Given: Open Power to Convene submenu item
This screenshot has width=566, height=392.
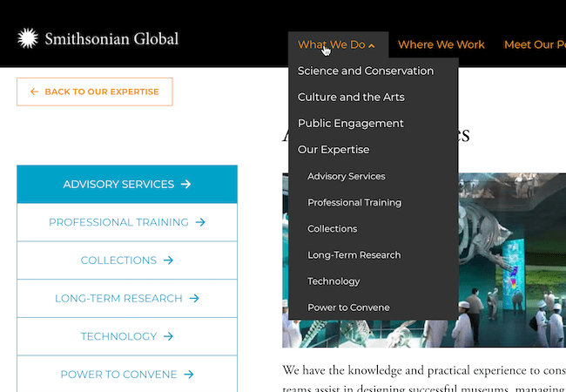Looking at the screenshot, I should point(348,308).
